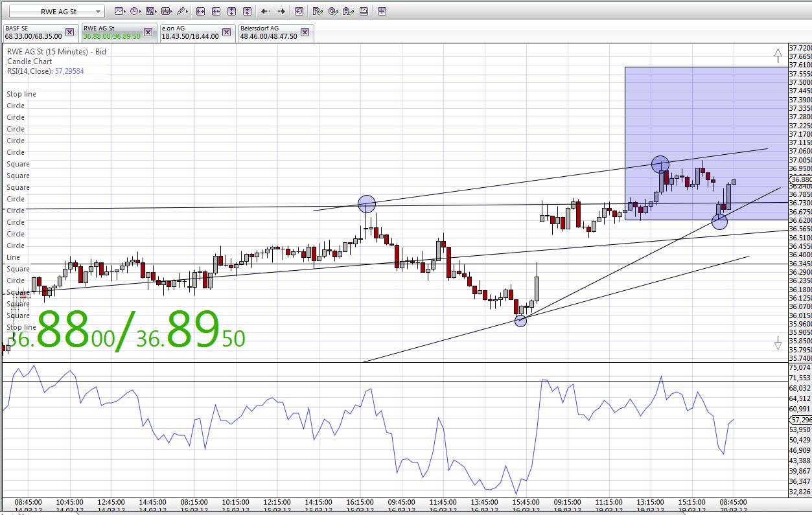Image resolution: width=812 pixels, height=515 pixels.
Task: Click the current price marker 36.880 on axis
Action: click(800, 179)
